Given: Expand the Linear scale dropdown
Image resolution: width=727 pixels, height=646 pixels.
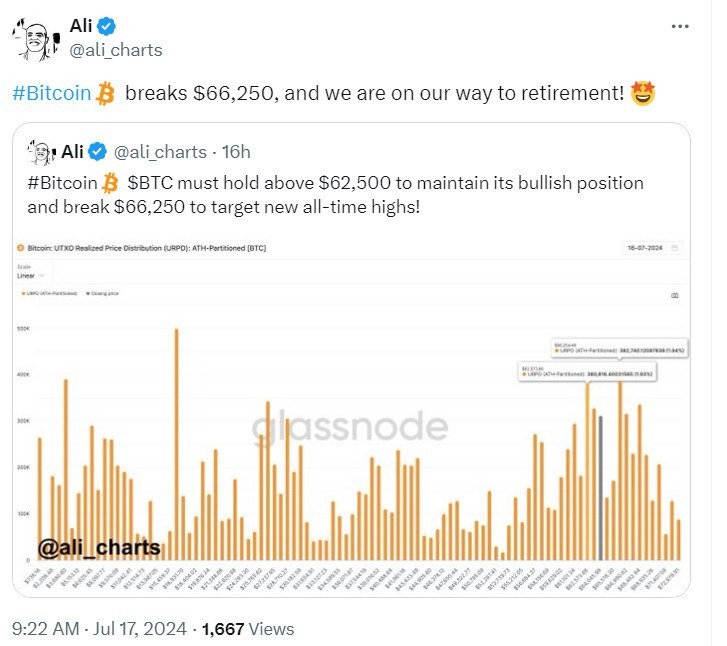Looking at the screenshot, I should pos(31,275).
